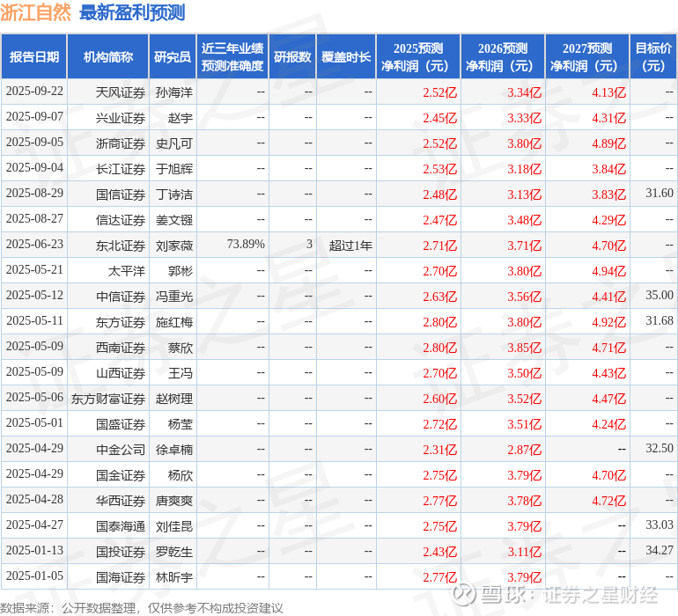Select institution 东方财富证券
678x616 pixels.
click(108, 399)
